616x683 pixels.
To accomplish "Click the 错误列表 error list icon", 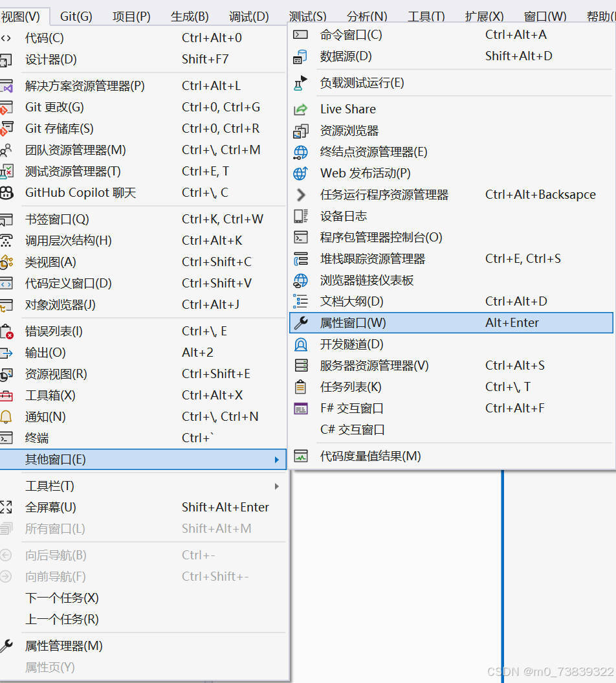I will point(6,331).
